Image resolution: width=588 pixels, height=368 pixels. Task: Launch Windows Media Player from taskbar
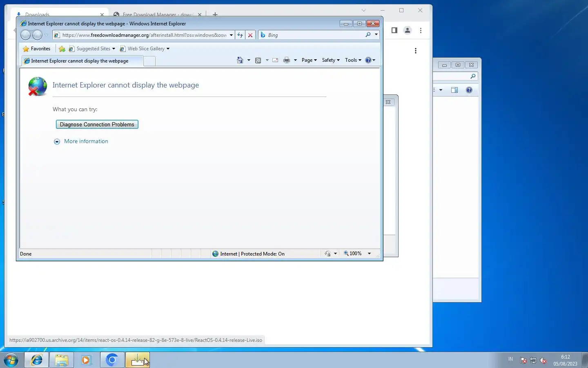click(x=87, y=360)
